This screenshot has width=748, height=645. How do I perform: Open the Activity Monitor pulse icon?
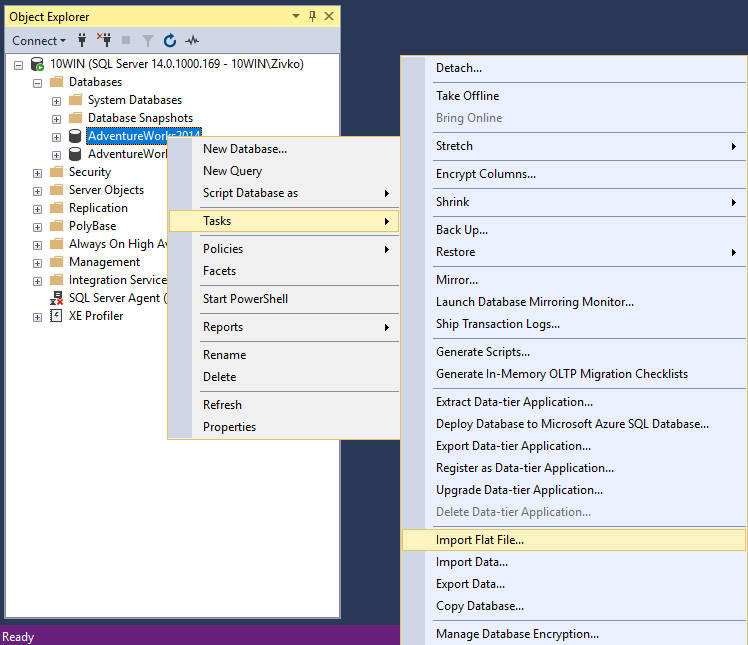coord(192,41)
